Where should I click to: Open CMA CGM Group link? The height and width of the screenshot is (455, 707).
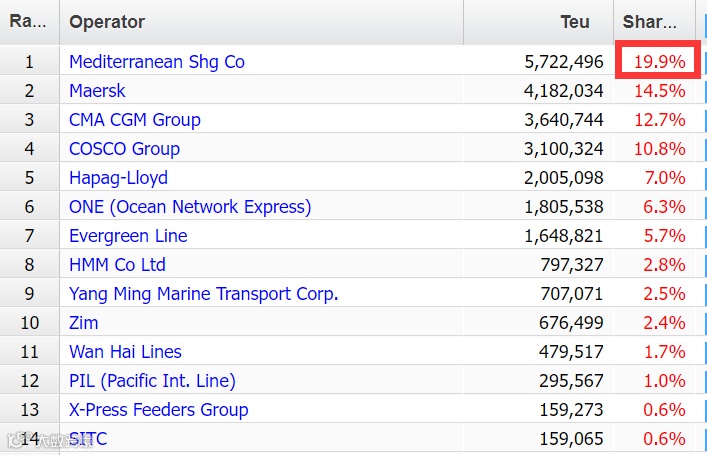point(135,120)
